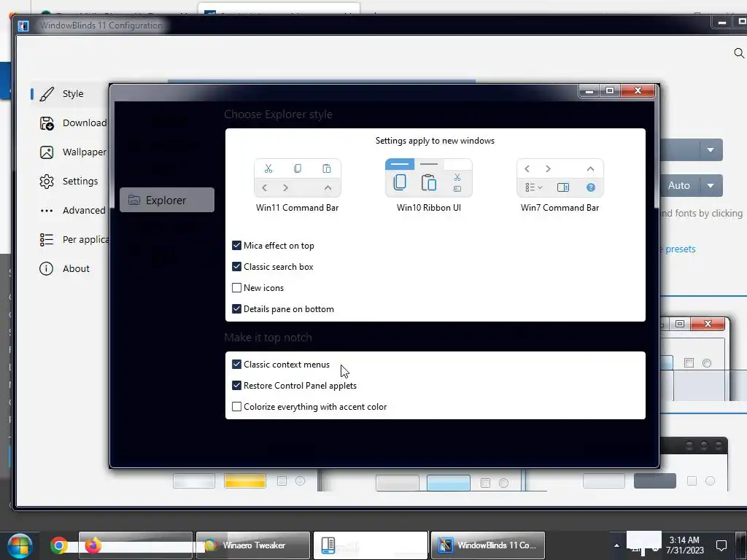Switch to WindowBlinds 11 Co... taskbar button

coord(488,545)
